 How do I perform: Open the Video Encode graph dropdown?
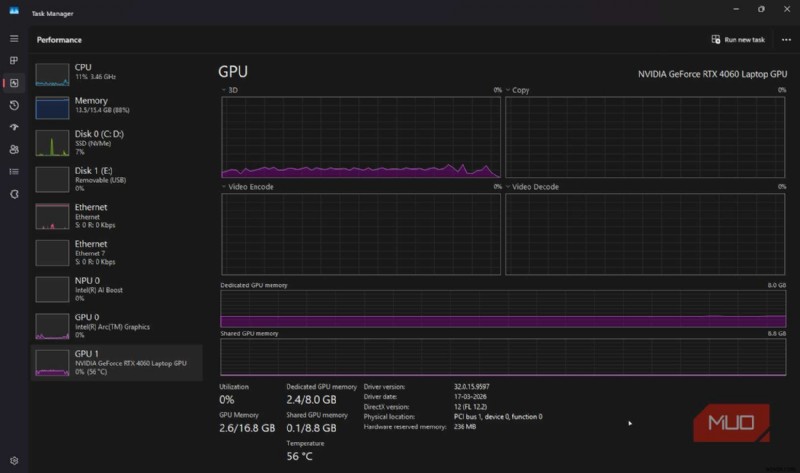tap(247, 187)
